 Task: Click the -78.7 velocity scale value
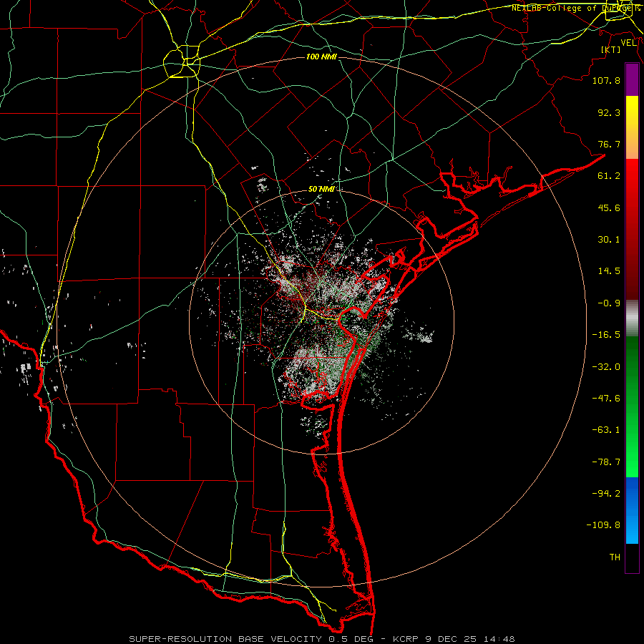point(606,462)
